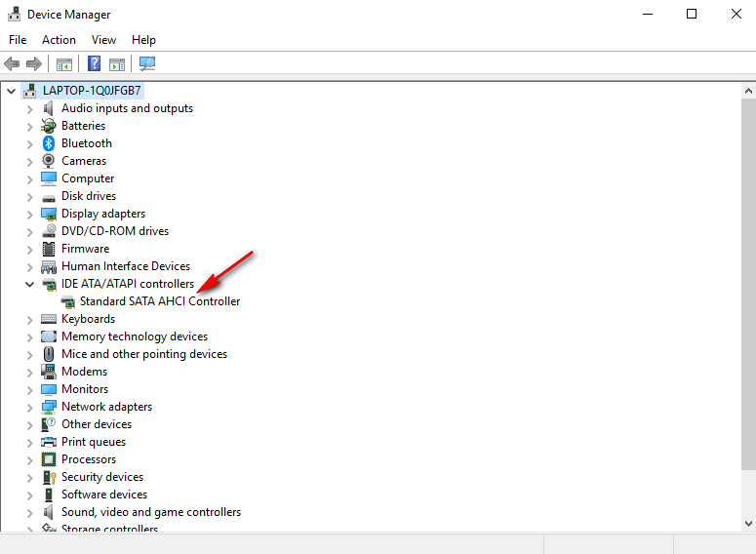756x554 pixels.
Task: Click the Print queues printer icon
Action: coord(48,442)
